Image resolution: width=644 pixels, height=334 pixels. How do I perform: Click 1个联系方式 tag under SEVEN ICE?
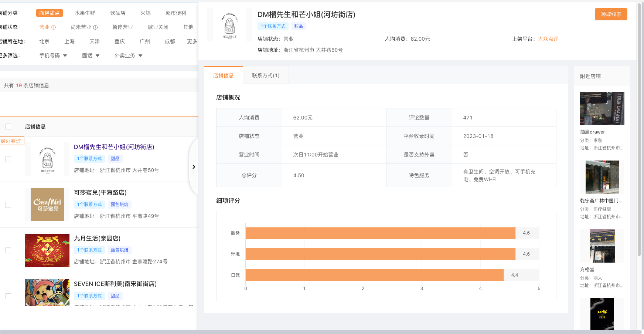[x=89, y=296]
